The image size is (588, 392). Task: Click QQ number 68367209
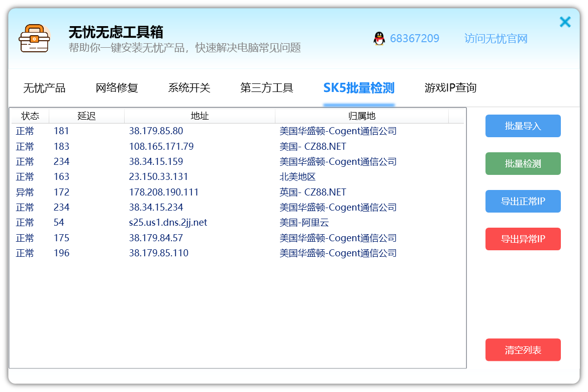tap(414, 39)
